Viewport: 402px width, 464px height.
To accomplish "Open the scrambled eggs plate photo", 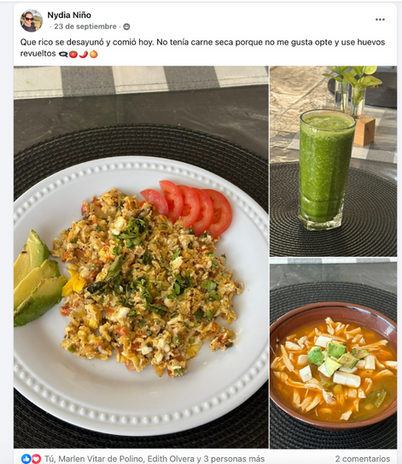I will pos(141,257).
